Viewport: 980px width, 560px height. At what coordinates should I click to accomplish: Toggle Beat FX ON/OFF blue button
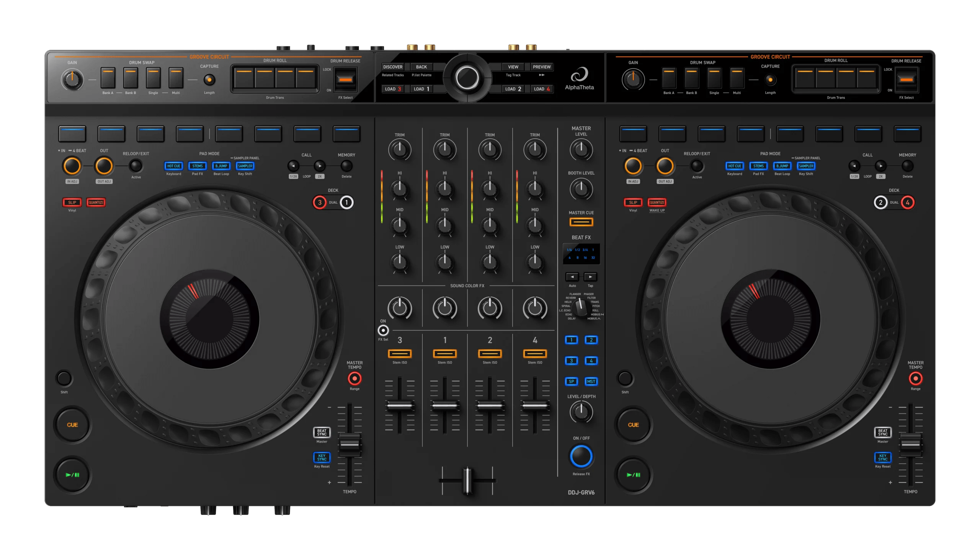(x=581, y=456)
